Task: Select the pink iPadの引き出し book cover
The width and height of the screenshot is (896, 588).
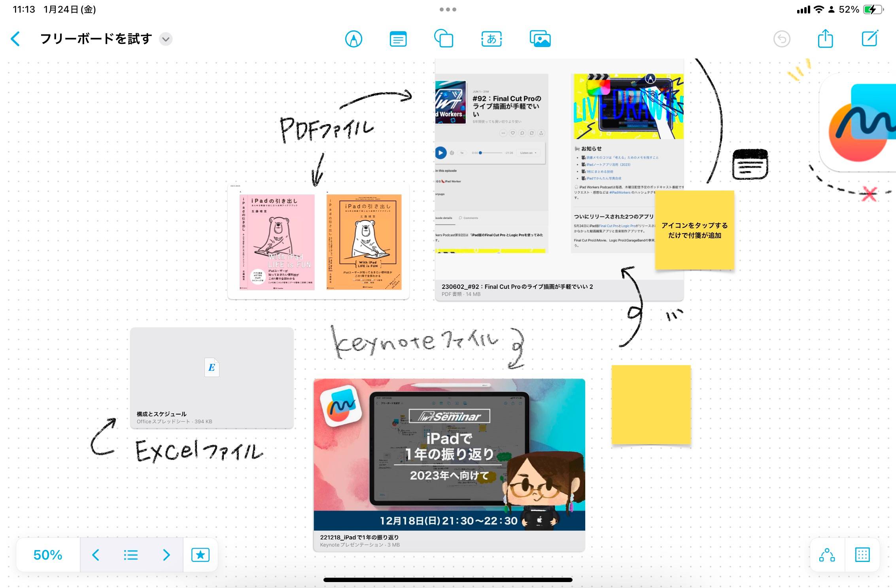Action: click(x=277, y=242)
